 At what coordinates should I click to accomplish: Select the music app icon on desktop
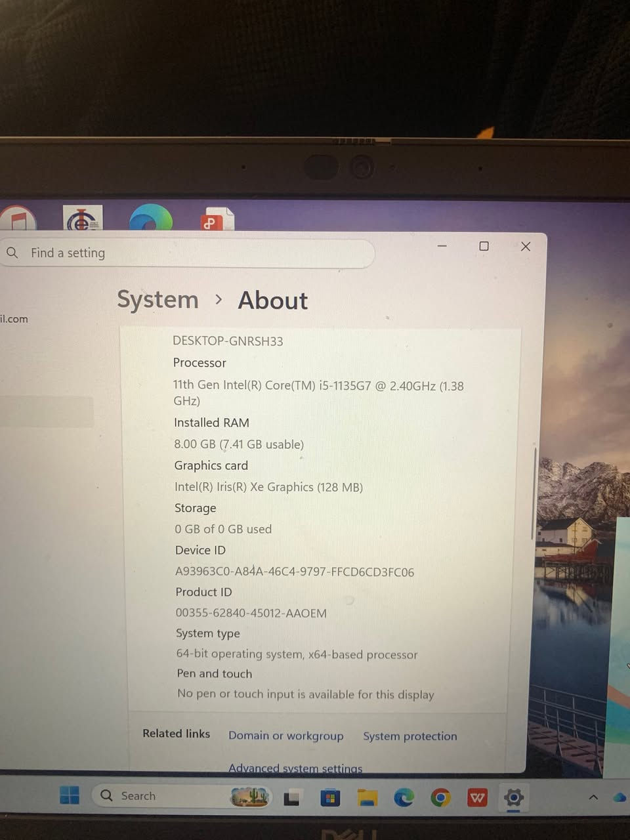click(18, 219)
